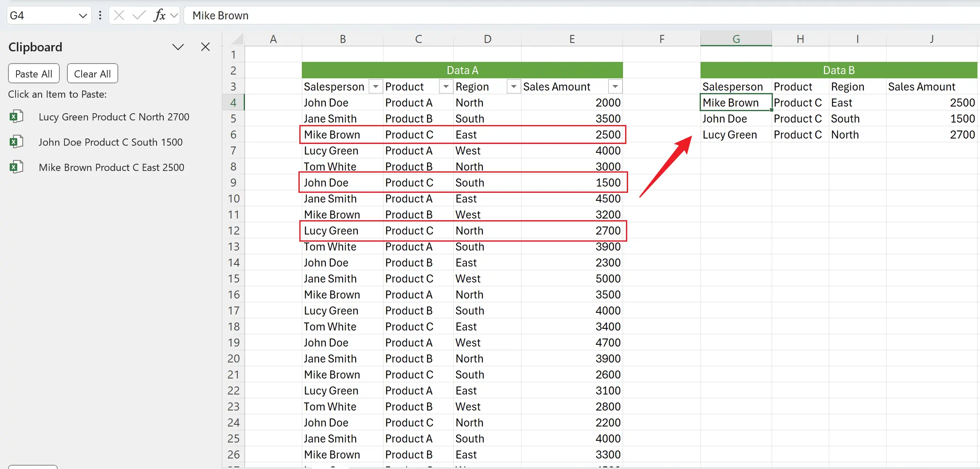Viewport: 980px width, 469px height.
Task: Click the Excel icon beside Lucy Green clipboard item
Action: [16, 116]
